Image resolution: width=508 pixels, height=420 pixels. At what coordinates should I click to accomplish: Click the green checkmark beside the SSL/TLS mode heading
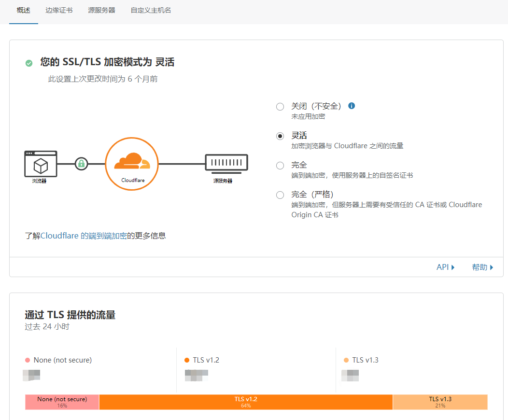(x=28, y=63)
